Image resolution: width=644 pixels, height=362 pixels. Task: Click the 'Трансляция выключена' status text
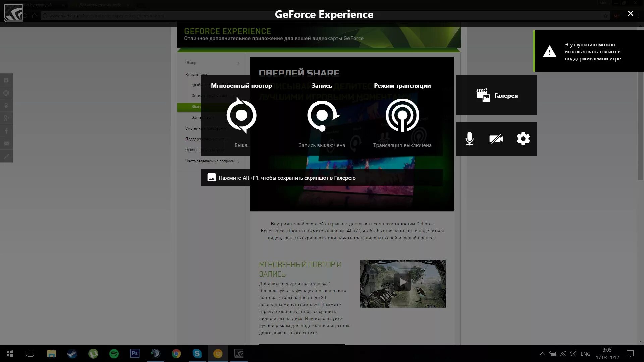(402, 145)
